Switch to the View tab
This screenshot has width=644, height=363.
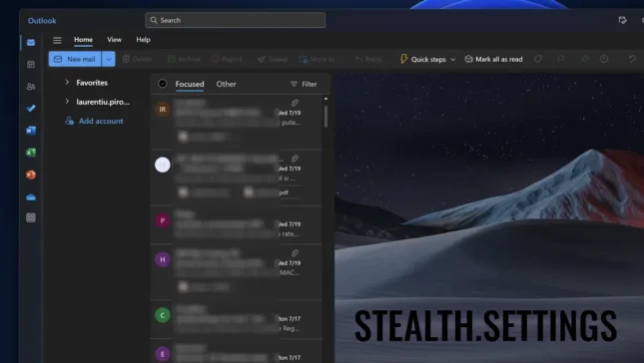[x=114, y=40]
